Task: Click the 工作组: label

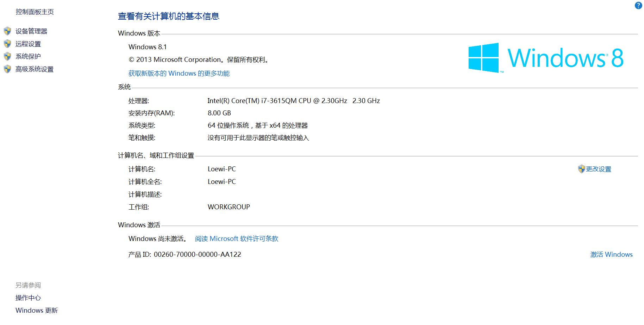Action: pos(139,207)
